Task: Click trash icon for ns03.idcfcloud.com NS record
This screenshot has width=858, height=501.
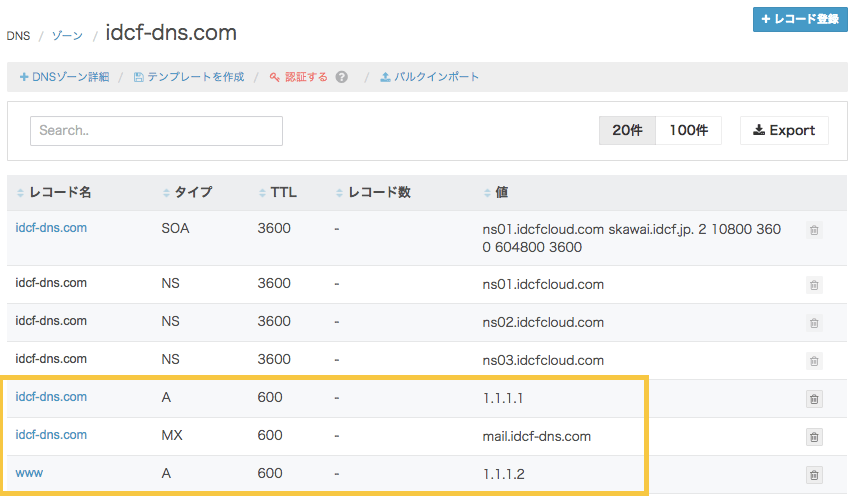Action: [x=814, y=361]
